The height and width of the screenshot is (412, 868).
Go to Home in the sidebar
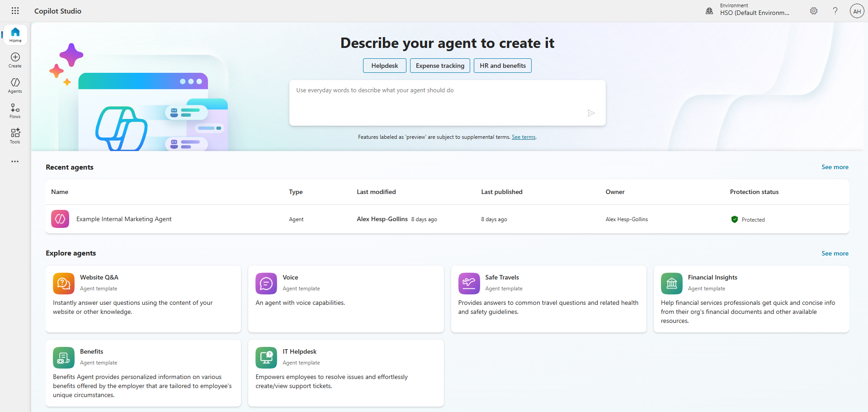point(15,35)
